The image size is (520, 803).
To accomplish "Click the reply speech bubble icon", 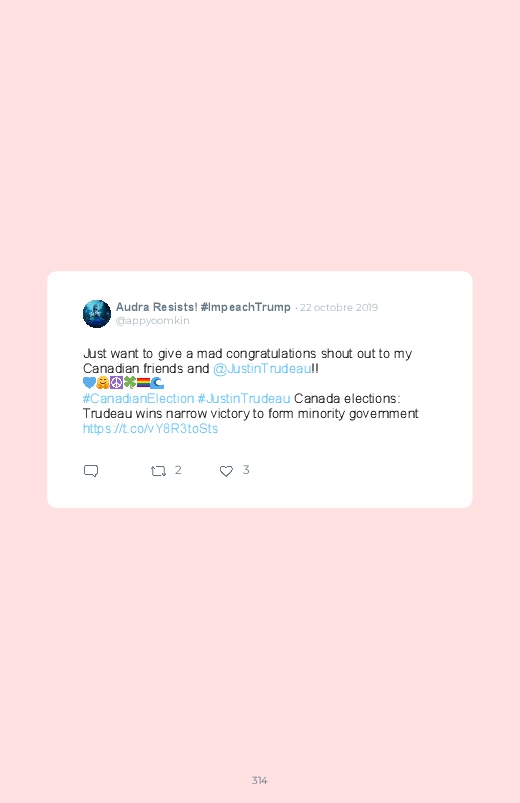I will pyautogui.click(x=91, y=471).
